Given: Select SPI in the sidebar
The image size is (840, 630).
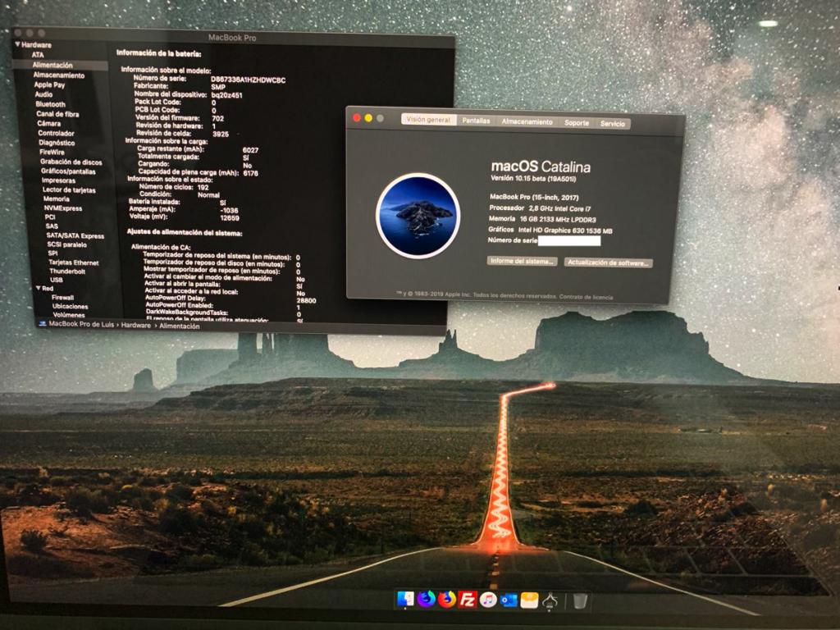Looking at the screenshot, I should tap(52, 253).
